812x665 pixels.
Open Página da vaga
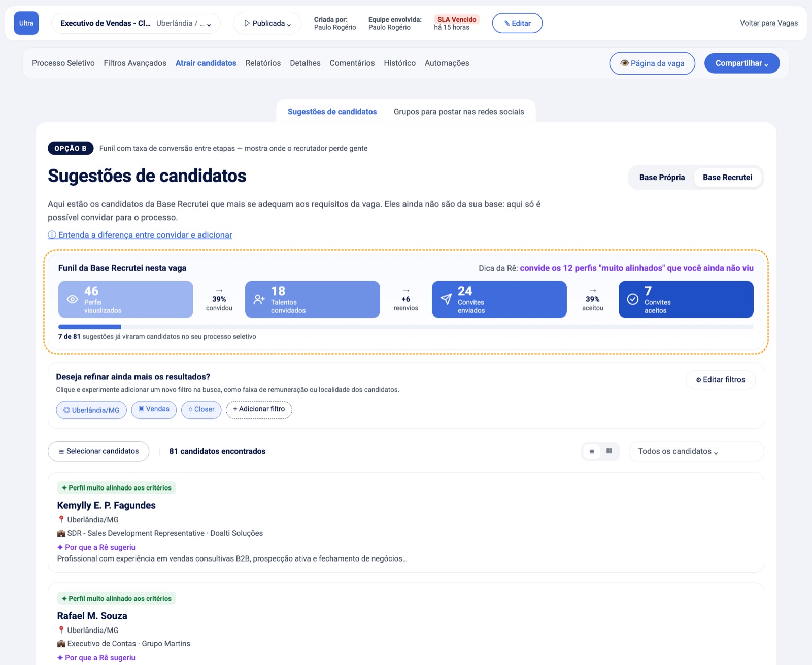pos(652,63)
